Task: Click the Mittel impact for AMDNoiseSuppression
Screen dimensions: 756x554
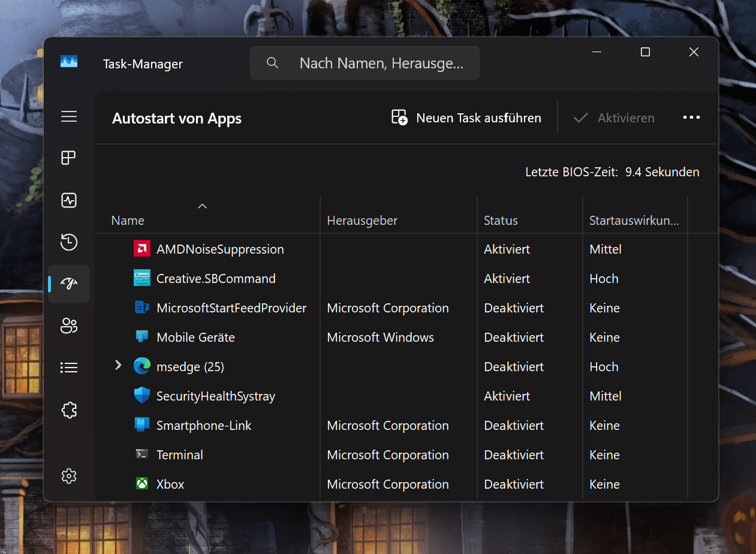Action: [606, 249]
